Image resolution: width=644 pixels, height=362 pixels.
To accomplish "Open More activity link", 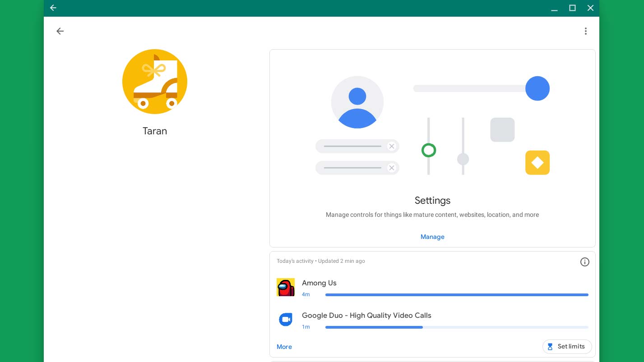I will point(284,347).
